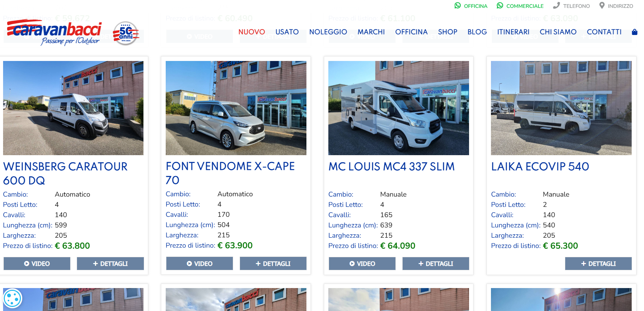Open the cookie preferences icon

click(x=13, y=298)
